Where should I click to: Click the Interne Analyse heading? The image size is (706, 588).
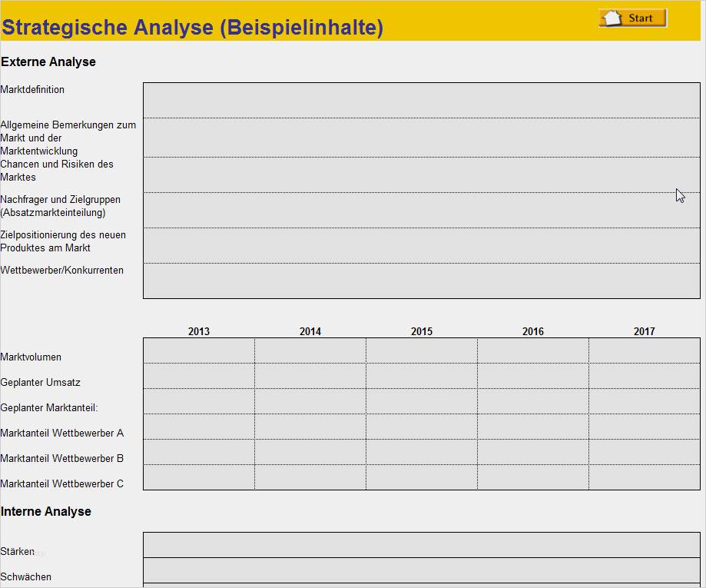pos(46,512)
